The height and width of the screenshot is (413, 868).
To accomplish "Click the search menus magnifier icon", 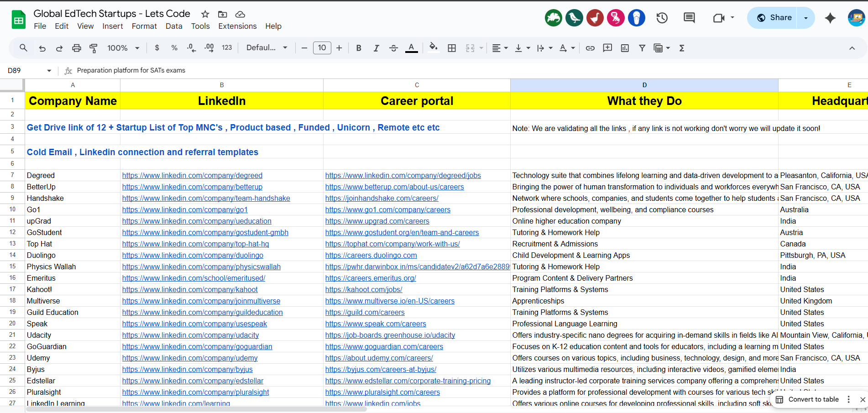I will click(23, 48).
